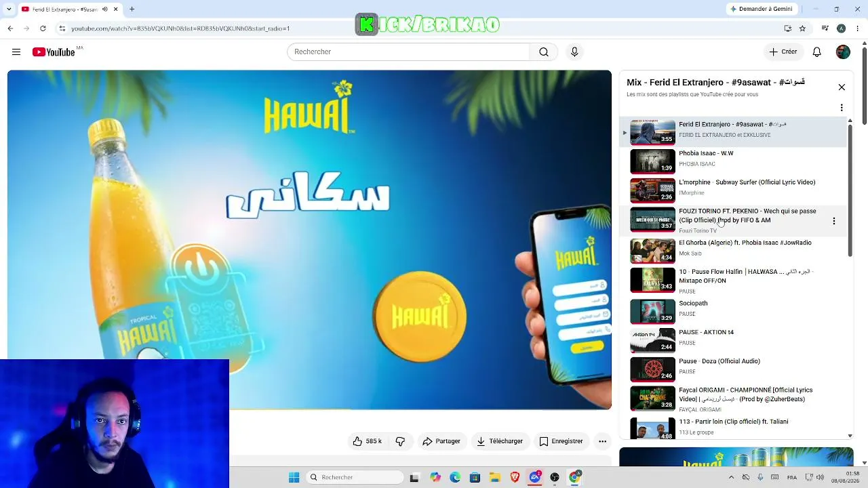View site information beside the URL

coord(62,28)
